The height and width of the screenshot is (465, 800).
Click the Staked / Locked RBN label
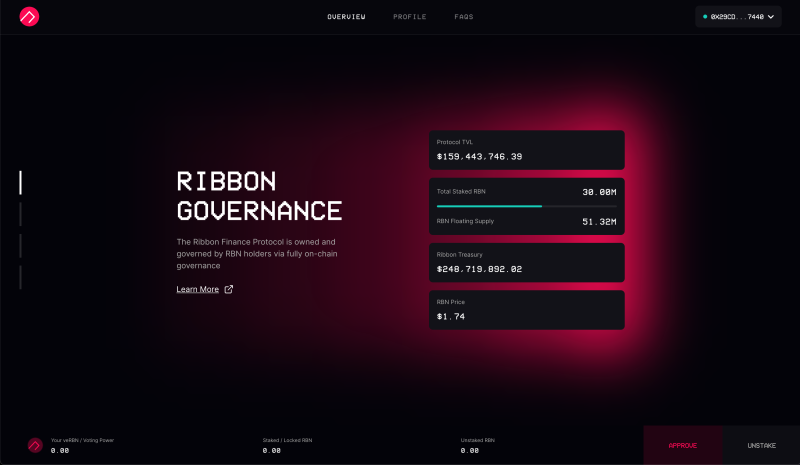[287, 440]
